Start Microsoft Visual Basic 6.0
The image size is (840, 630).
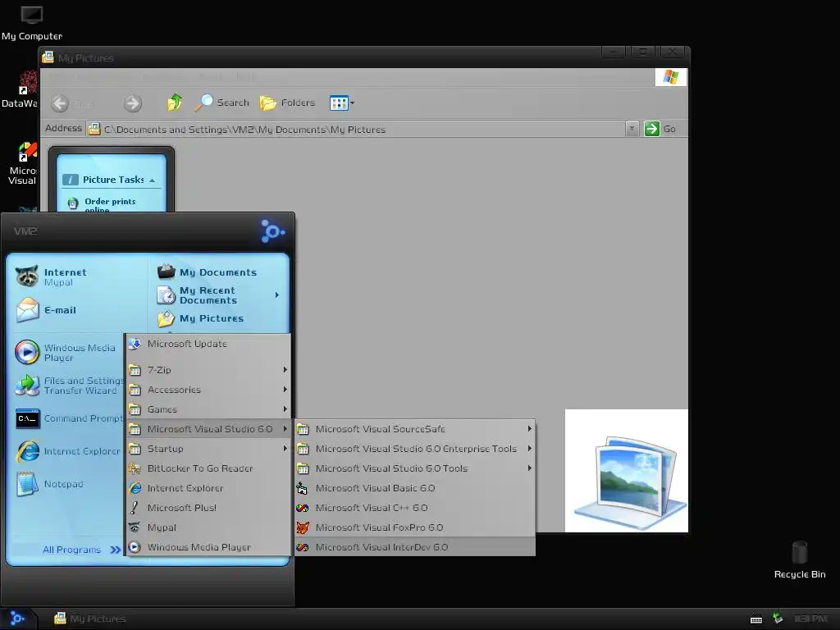tap(414, 488)
